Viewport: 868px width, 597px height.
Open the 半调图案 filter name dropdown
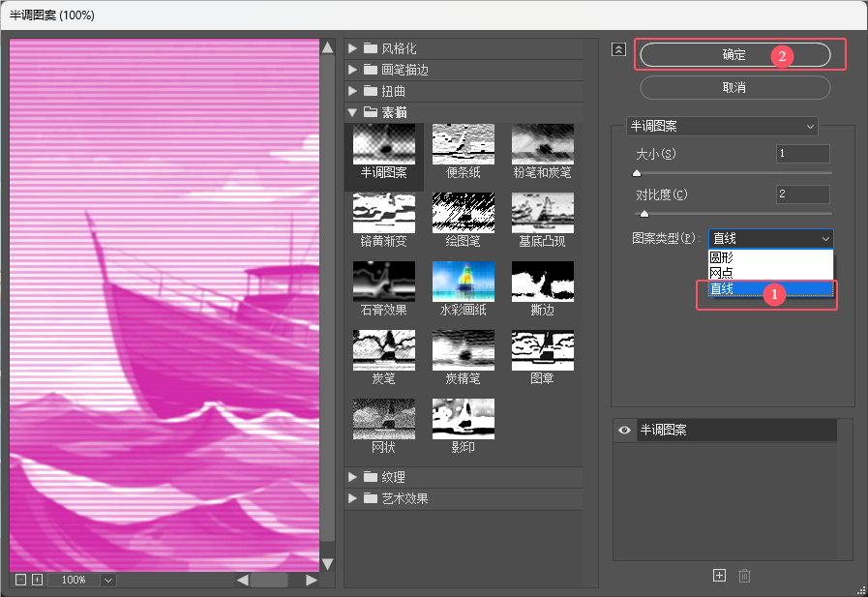pos(723,126)
